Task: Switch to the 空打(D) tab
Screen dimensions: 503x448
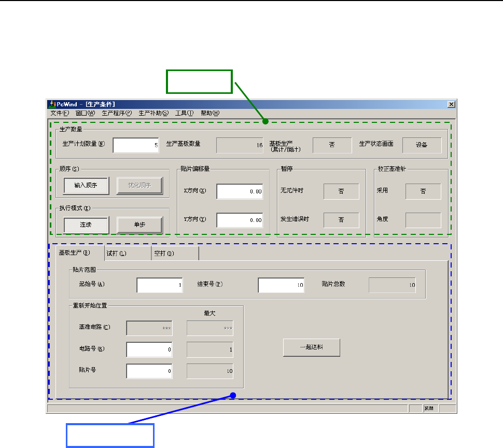Action: [x=175, y=254]
